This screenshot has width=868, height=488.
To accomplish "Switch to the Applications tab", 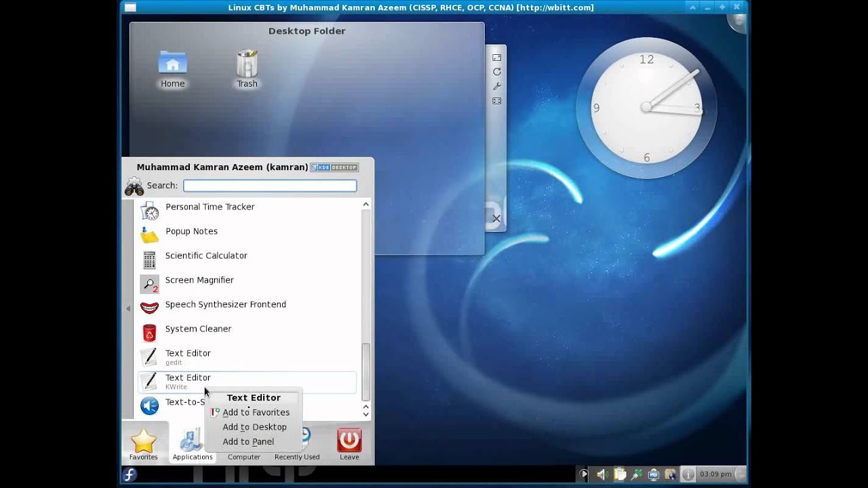I will 192,444.
